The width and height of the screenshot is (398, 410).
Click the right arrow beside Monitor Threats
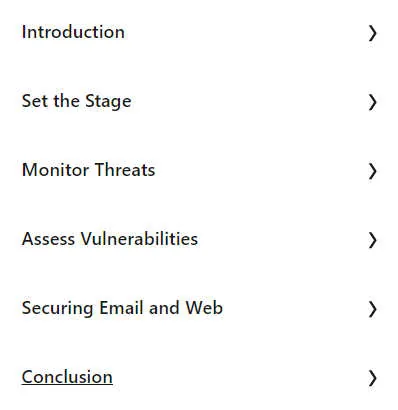[x=373, y=172]
